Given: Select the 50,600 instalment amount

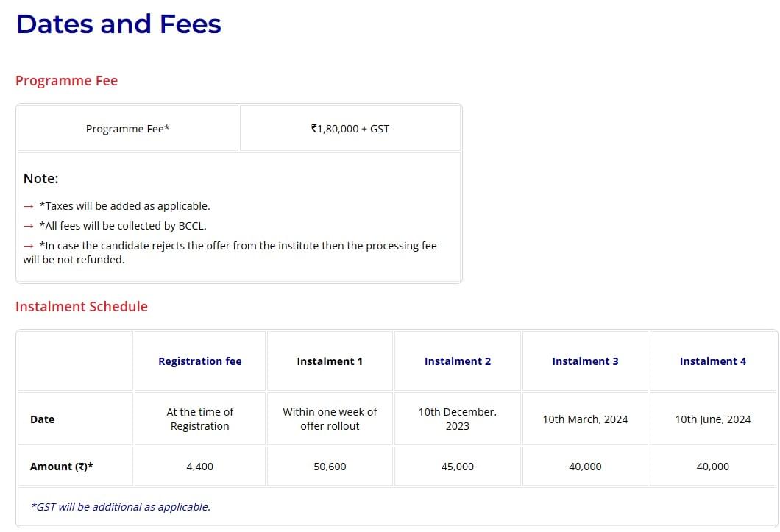Looking at the screenshot, I should pos(330,467).
